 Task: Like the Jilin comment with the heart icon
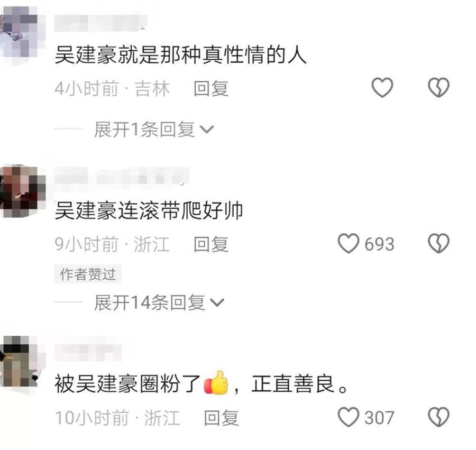point(382,87)
